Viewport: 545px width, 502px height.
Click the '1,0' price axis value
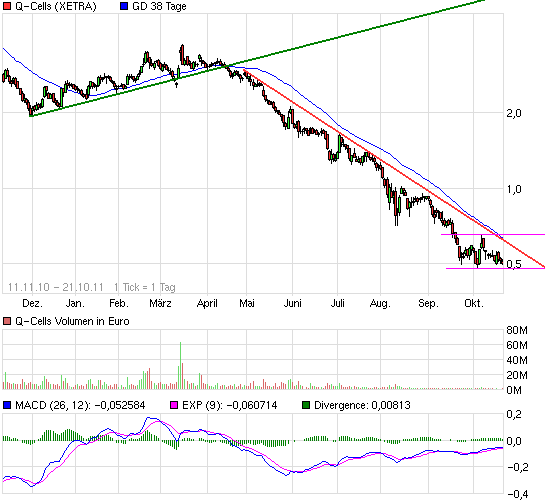tap(514, 189)
